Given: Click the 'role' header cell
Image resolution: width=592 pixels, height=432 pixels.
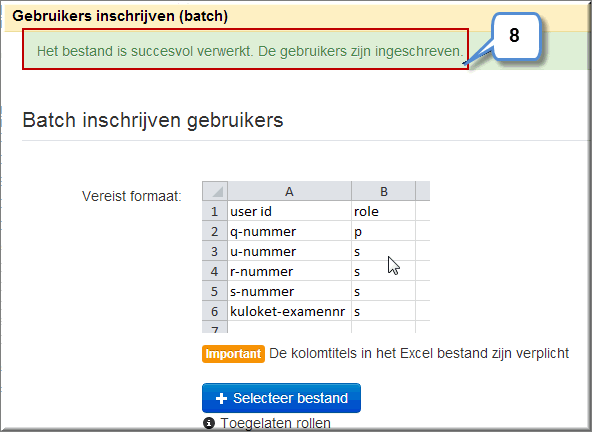Looking at the screenshot, I should pyautogui.click(x=384, y=211).
